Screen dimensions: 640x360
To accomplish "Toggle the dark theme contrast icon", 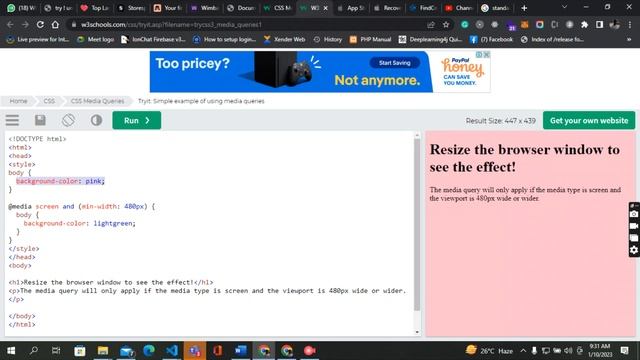I will tap(96, 120).
